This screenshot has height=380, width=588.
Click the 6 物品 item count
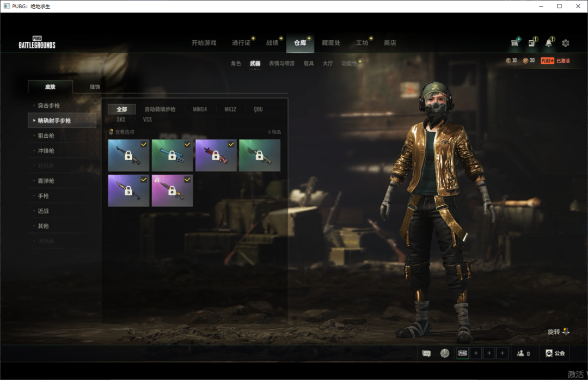[x=274, y=132]
